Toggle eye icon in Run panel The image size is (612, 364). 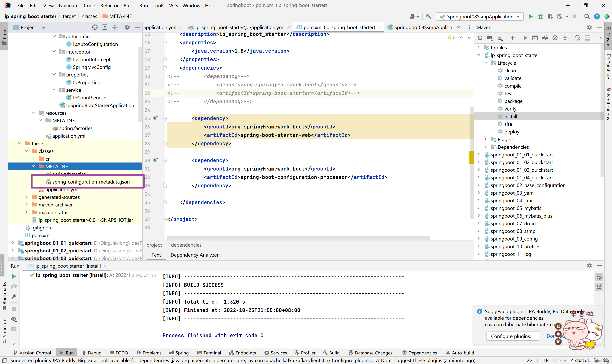(x=14, y=319)
